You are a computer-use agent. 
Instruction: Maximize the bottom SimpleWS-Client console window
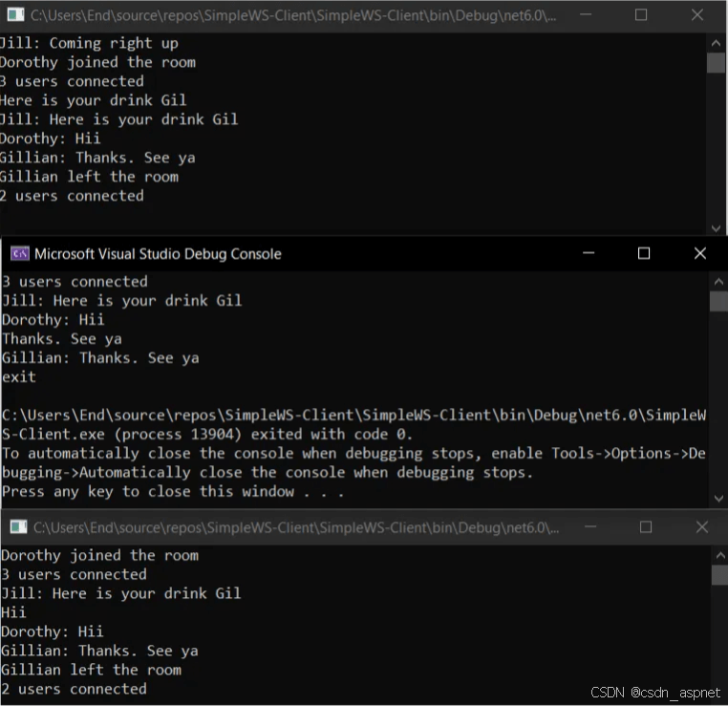pyautogui.click(x=646, y=526)
